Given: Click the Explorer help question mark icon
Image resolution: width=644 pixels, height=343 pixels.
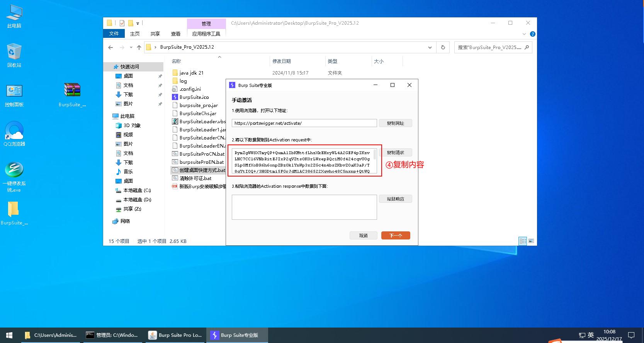Looking at the screenshot, I should coord(533,34).
